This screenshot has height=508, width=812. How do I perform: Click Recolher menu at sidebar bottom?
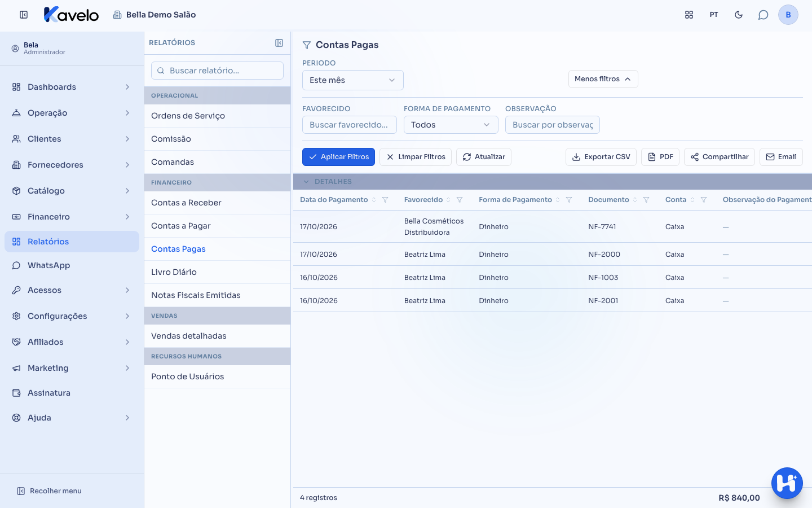coord(49,491)
